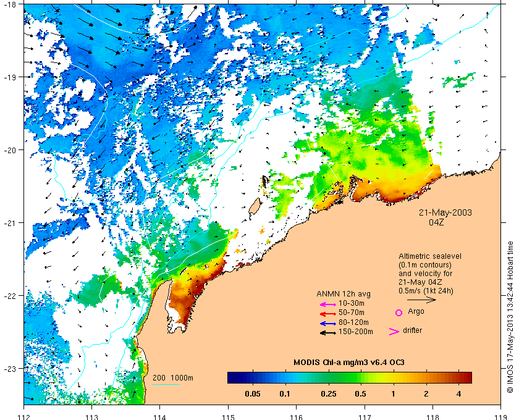
Task: Click the '80-120m' depth label
Action: pos(353,322)
